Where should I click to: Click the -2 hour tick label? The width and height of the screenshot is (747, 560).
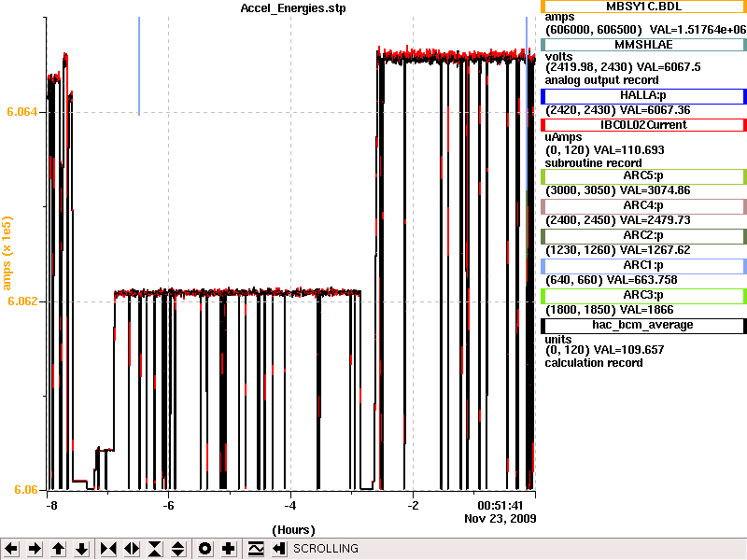pos(413,506)
